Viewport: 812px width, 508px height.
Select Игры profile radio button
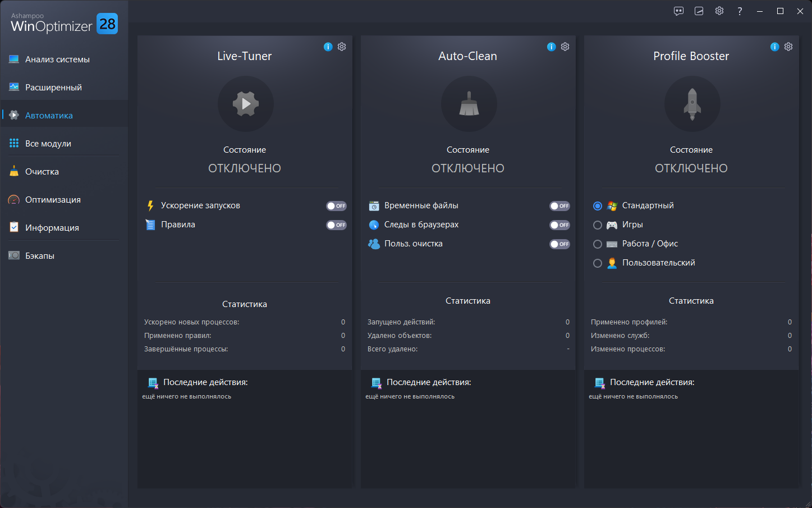pos(598,225)
